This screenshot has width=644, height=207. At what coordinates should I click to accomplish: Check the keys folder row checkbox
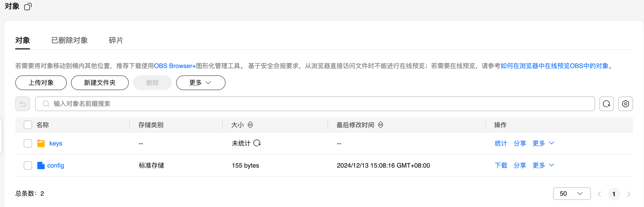click(28, 143)
